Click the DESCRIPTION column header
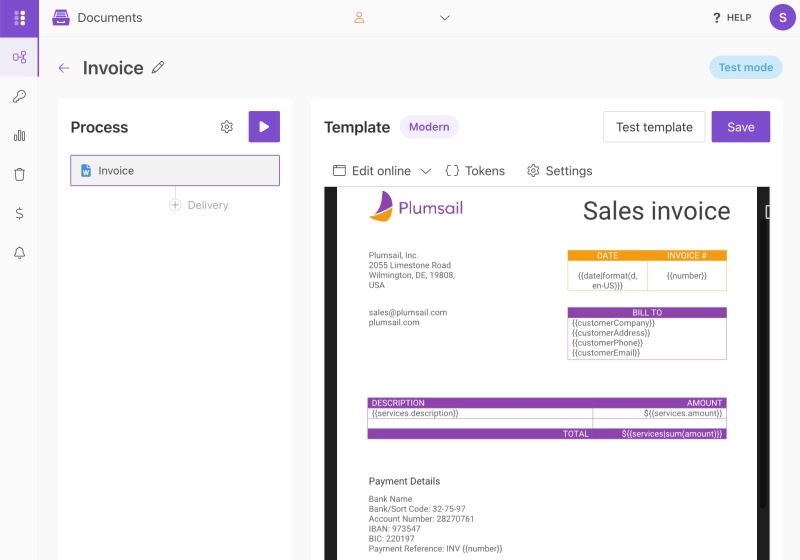 click(398, 403)
